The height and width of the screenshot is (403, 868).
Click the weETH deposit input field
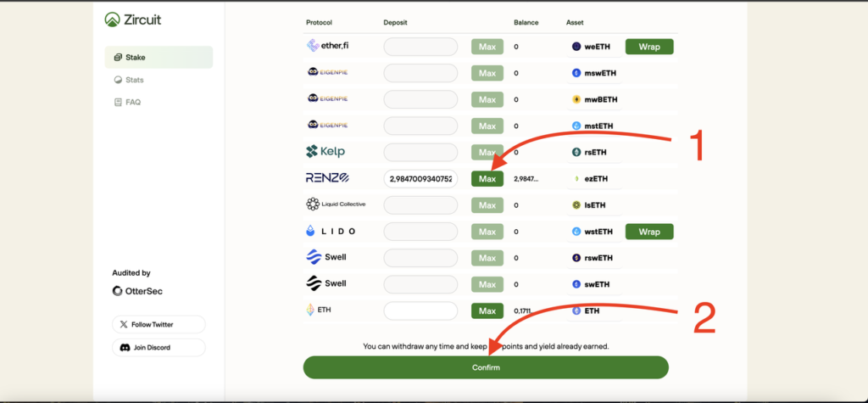[x=420, y=47]
